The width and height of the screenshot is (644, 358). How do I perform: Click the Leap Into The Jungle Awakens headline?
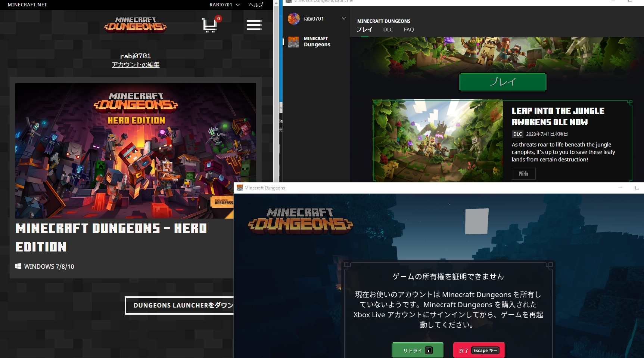[558, 117]
